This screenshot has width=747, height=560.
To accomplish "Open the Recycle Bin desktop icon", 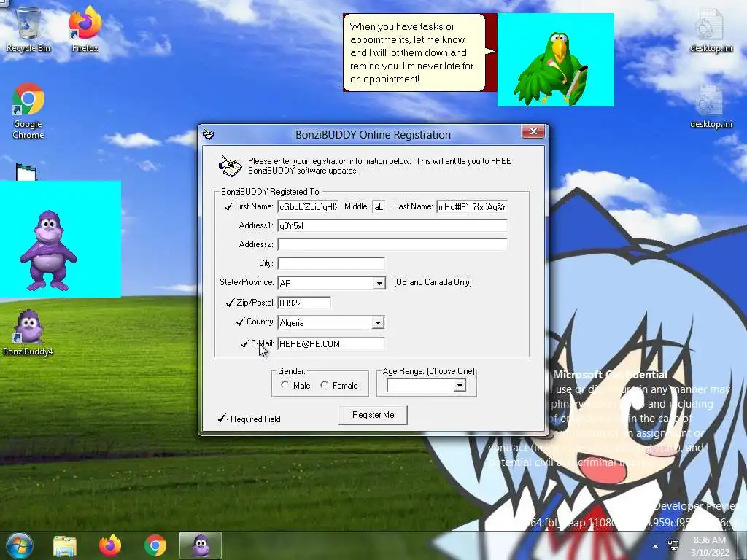I will click(28, 28).
